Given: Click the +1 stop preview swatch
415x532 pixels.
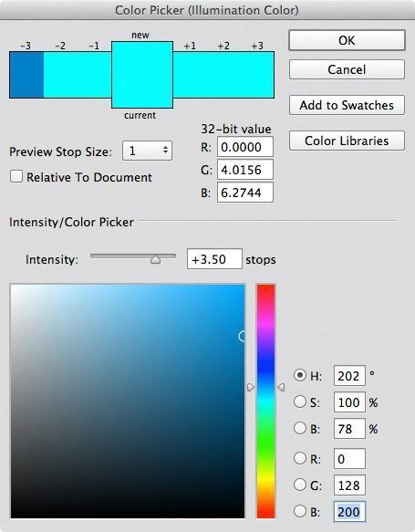Looking at the screenshot, I should pos(190,75).
